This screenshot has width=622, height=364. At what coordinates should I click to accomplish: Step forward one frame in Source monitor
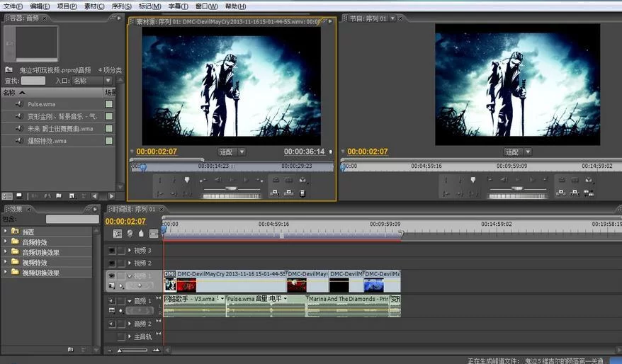(x=246, y=181)
